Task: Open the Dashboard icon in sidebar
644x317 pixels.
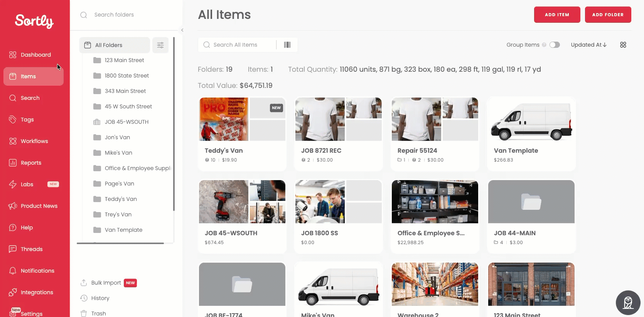Action: (x=13, y=55)
